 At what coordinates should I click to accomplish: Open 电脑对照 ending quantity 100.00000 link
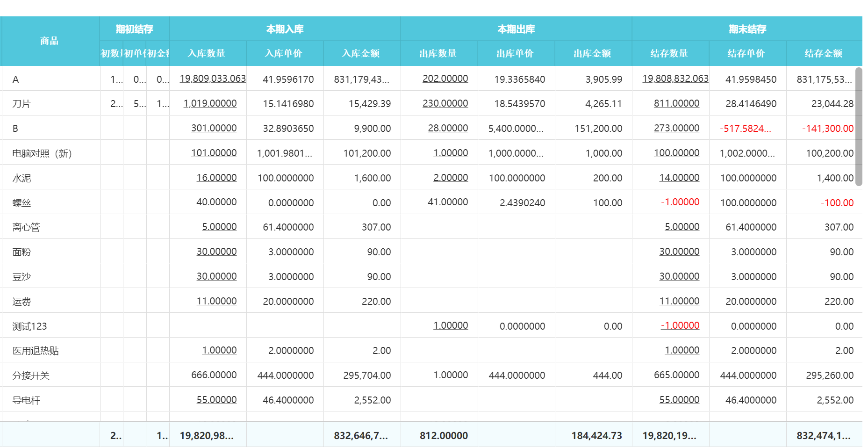(676, 153)
